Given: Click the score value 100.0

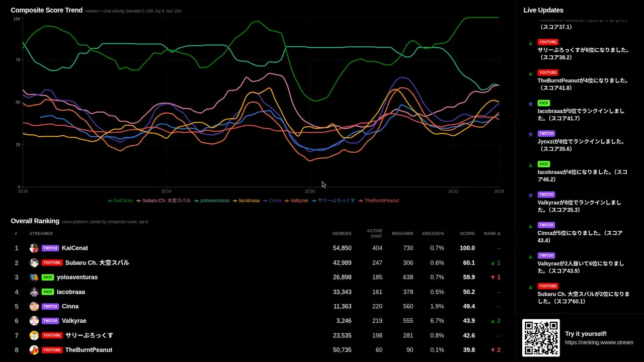Looking at the screenshot, I should click(x=467, y=248).
